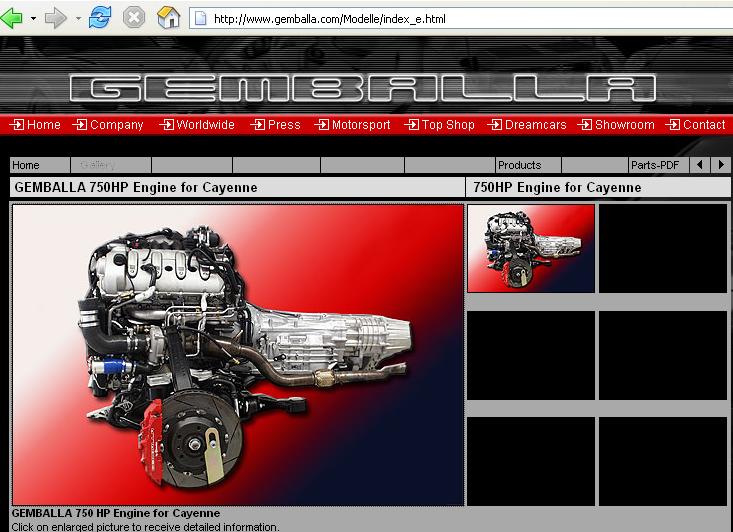
Task: Select the Products tab
Action: 528,165
